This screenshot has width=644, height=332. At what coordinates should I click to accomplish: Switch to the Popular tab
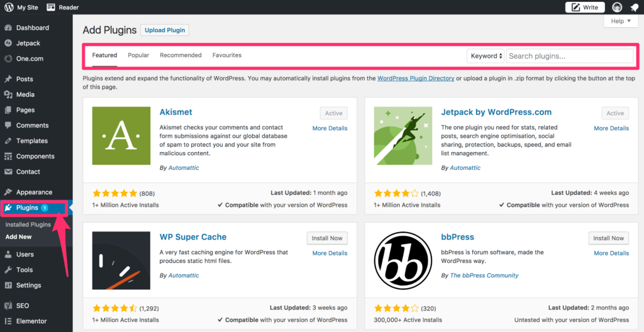coord(138,55)
